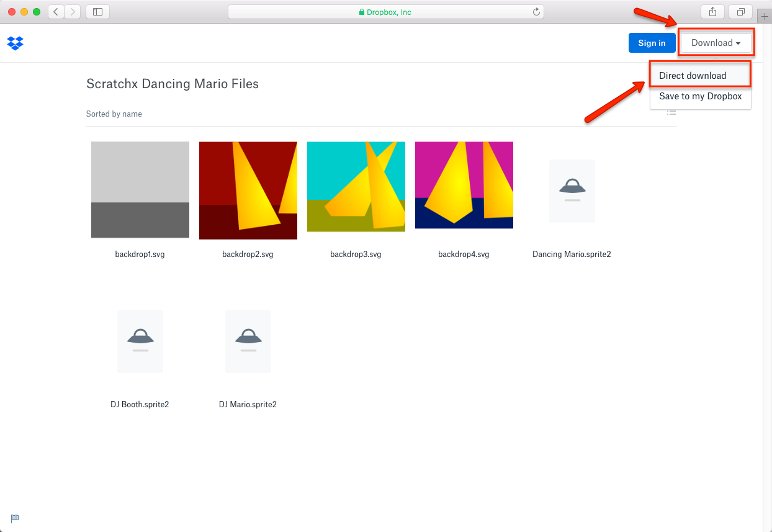Open backdrop3.svg cyan thumbnail
The height and width of the screenshot is (532, 772).
coord(356,187)
